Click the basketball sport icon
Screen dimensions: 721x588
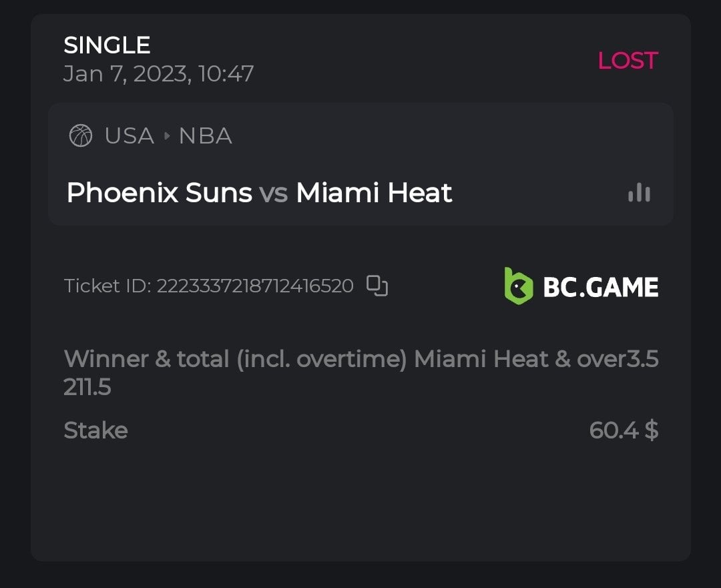click(x=81, y=136)
